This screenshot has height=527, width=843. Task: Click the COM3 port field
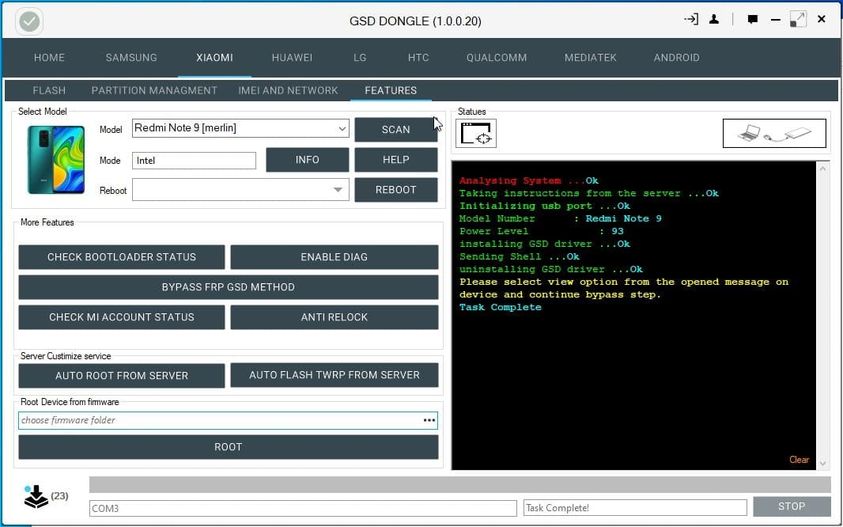coord(303,508)
